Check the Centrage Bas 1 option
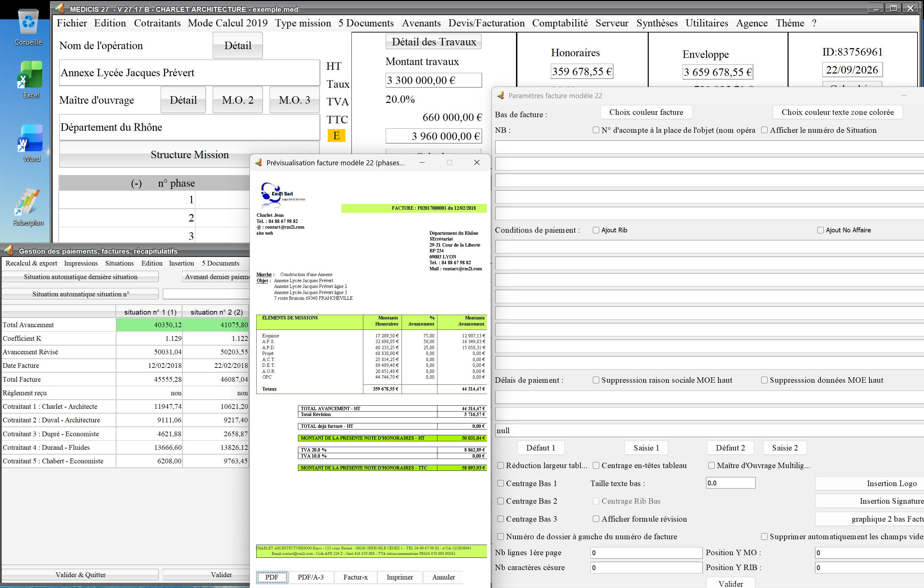 coord(501,483)
